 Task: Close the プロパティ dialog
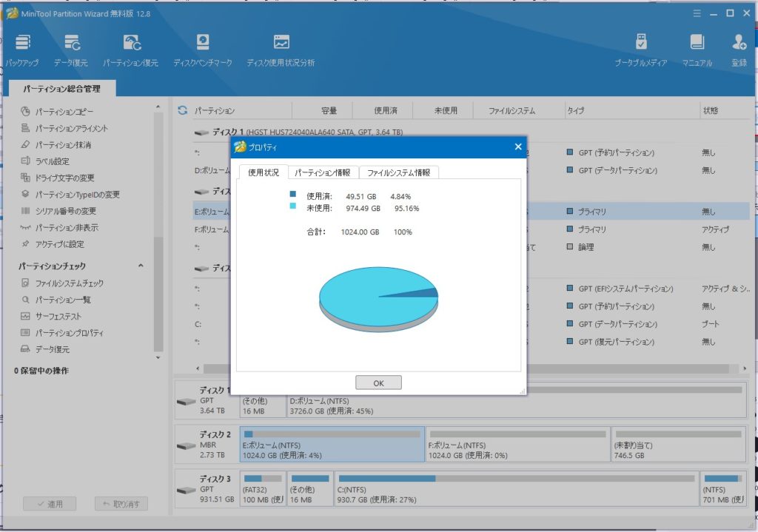click(518, 147)
